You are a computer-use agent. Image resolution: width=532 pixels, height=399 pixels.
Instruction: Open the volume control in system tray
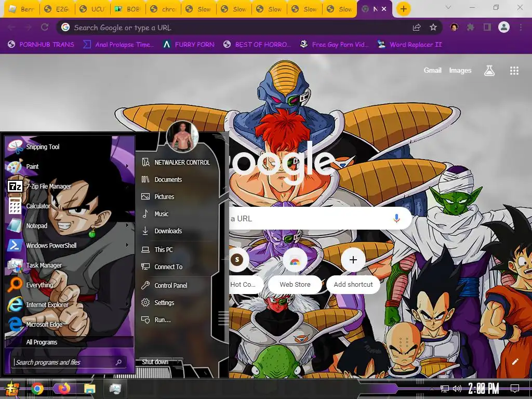click(x=457, y=389)
